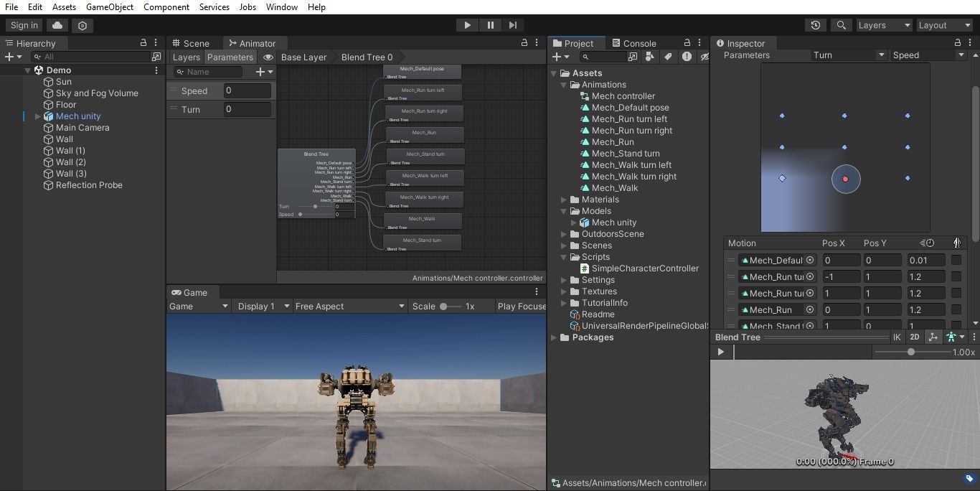The image size is (980, 491).
Task: Open the Demo scene options menu
Action: (x=156, y=70)
